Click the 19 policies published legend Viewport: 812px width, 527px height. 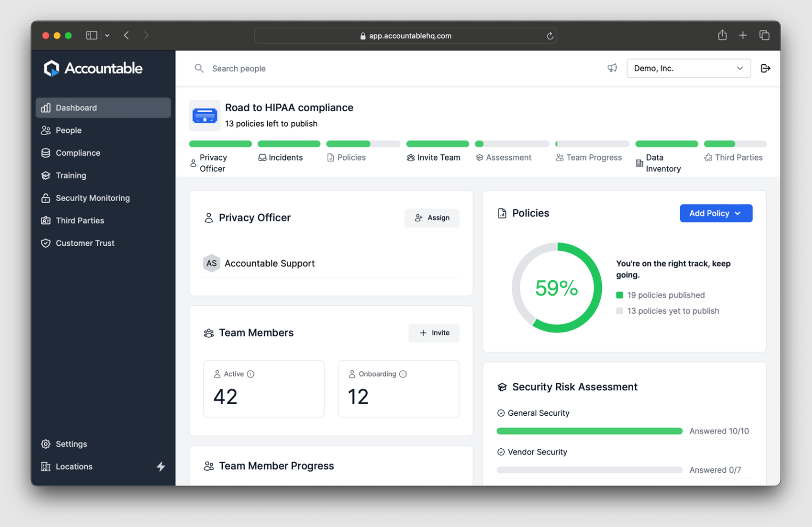(660, 295)
